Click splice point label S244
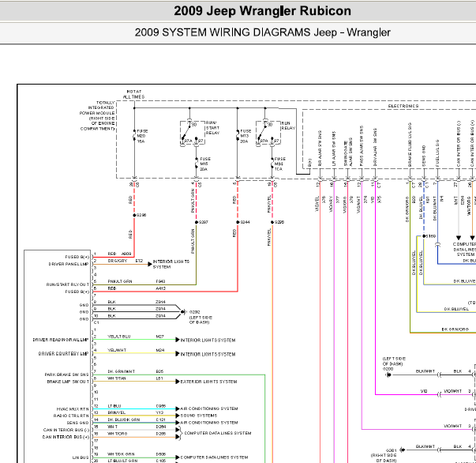Viewport: 476px width, 463px height. (245, 222)
